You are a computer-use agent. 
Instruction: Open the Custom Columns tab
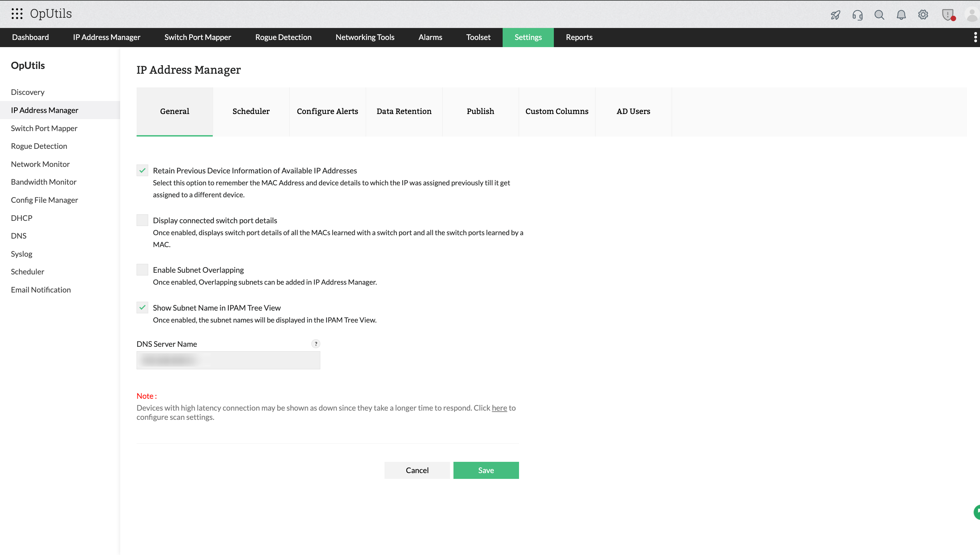556,111
